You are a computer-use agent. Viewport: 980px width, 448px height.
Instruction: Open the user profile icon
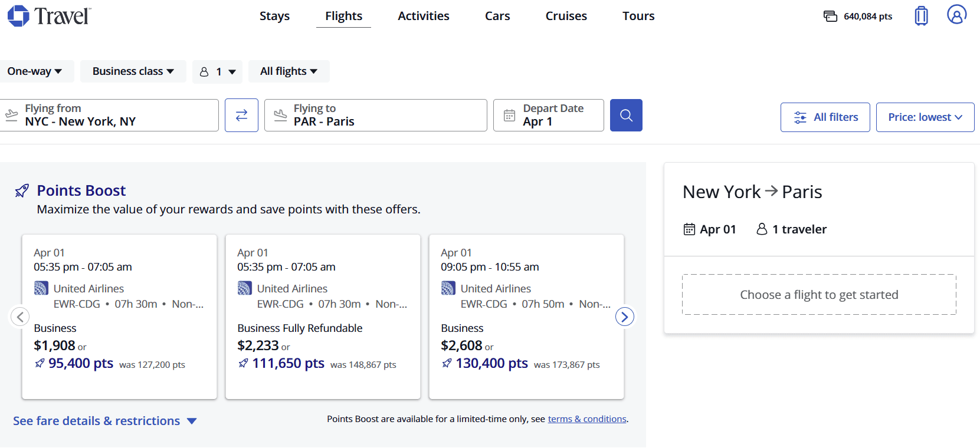[956, 14]
